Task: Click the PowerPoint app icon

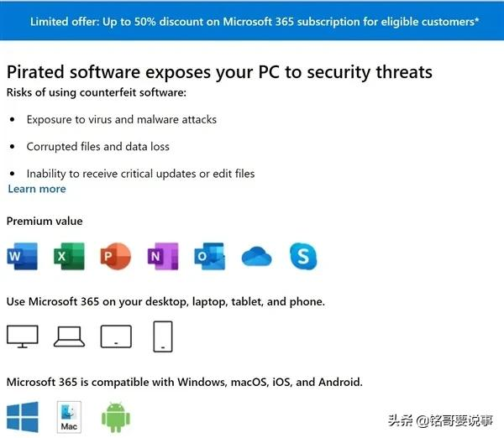Action: (x=115, y=256)
